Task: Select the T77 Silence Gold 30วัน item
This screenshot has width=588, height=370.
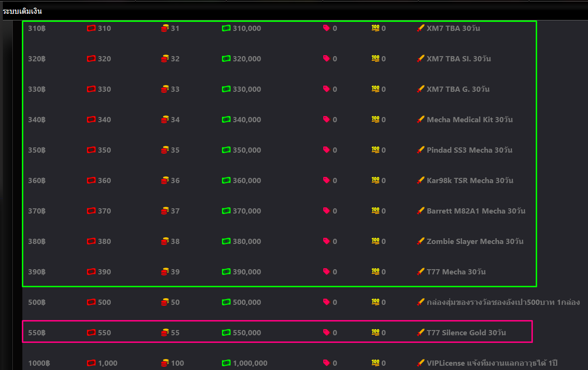Action: click(466, 333)
